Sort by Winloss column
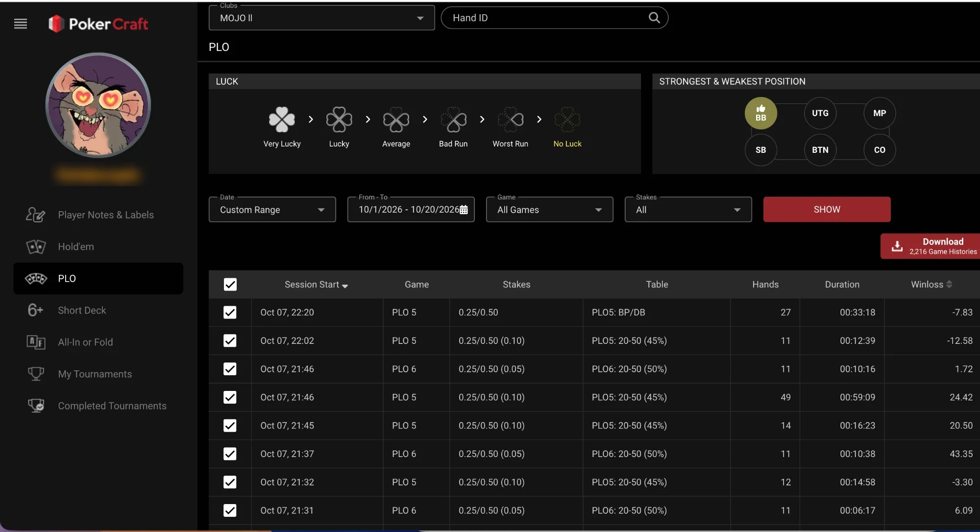The height and width of the screenshot is (532, 980). pyautogui.click(x=931, y=285)
